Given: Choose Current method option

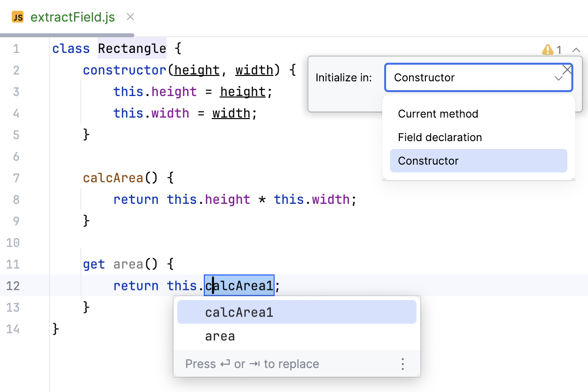Looking at the screenshot, I should pyautogui.click(x=438, y=114).
